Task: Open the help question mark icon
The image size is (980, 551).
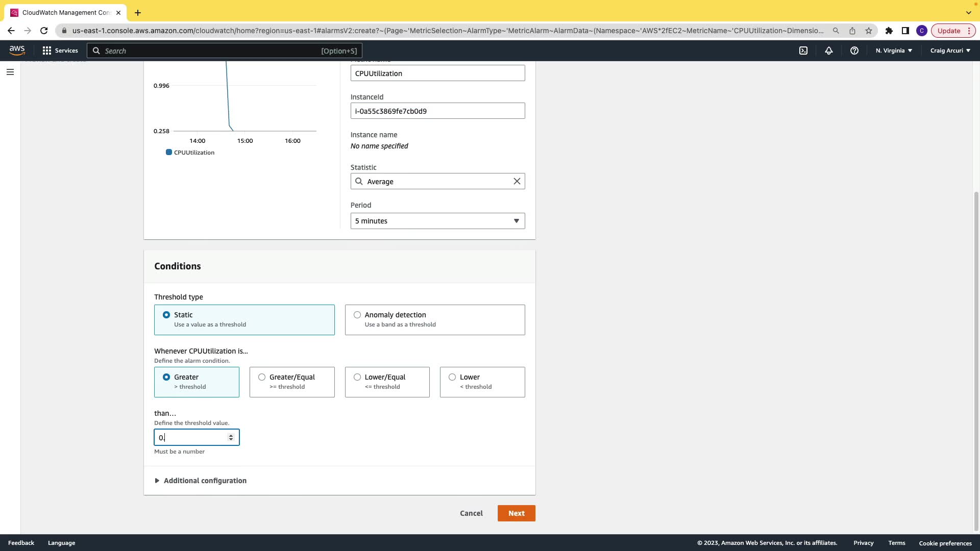Action: (854, 51)
